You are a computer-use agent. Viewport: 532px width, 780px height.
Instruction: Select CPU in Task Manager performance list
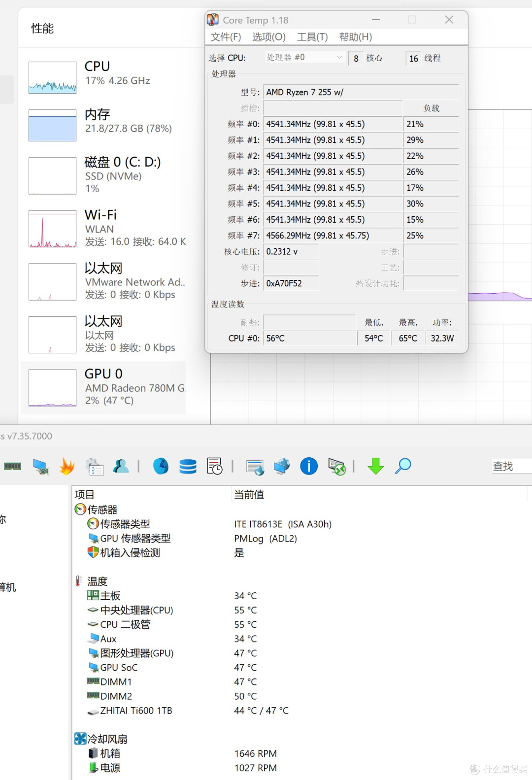coord(103,77)
